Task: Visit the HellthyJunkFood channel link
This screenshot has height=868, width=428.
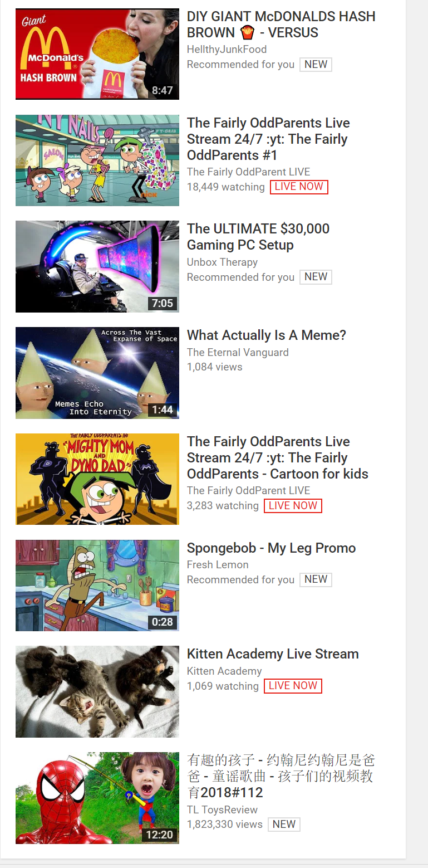Action: point(227,50)
